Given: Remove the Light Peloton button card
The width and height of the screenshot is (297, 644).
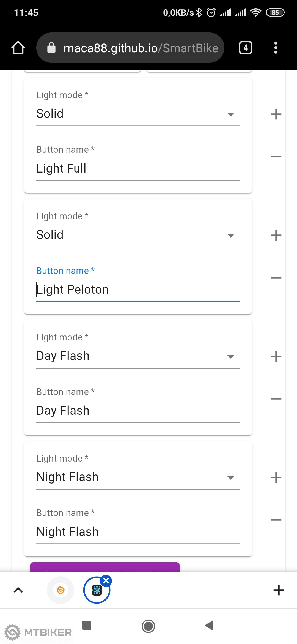Looking at the screenshot, I should 276,278.
